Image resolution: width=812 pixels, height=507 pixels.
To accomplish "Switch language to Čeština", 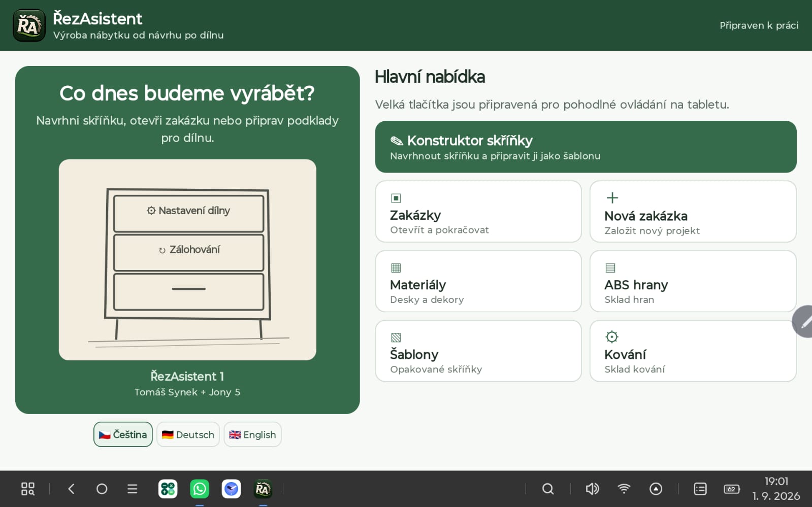I will click(123, 434).
